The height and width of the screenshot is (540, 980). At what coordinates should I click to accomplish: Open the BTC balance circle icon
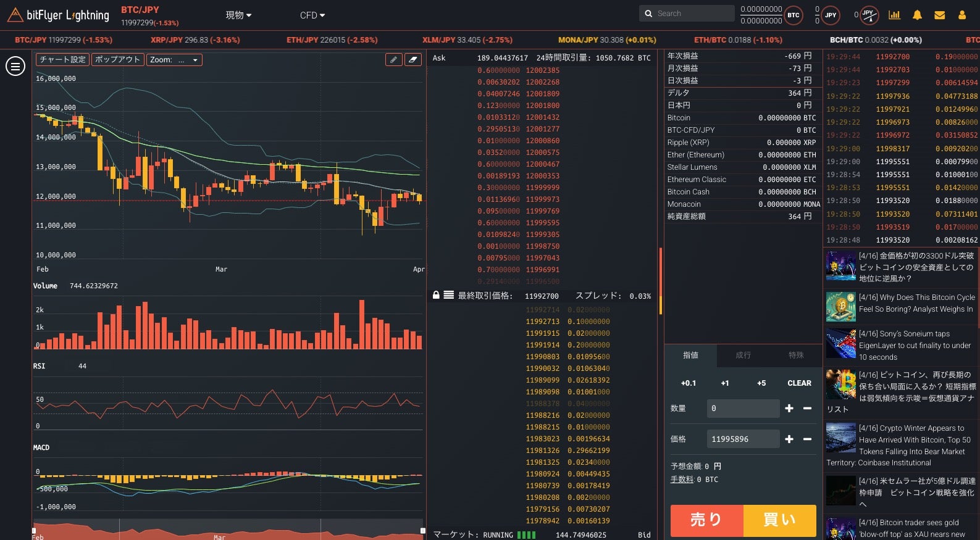[x=794, y=15]
